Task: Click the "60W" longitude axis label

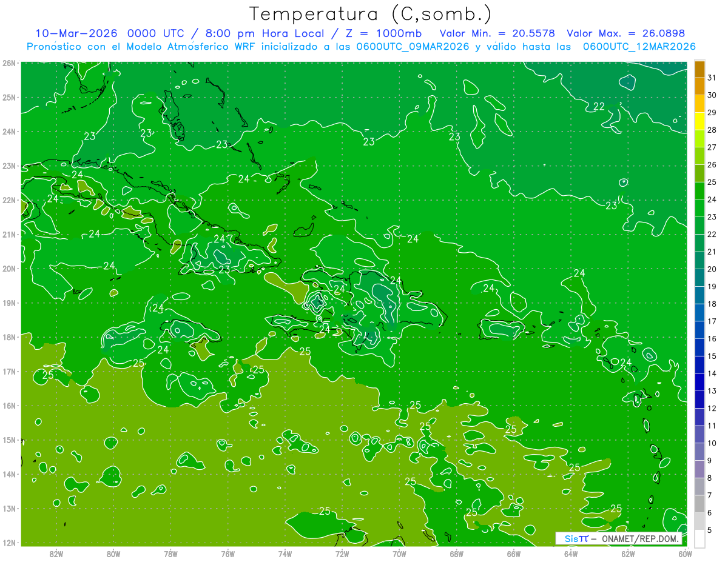Action: point(686,554)
